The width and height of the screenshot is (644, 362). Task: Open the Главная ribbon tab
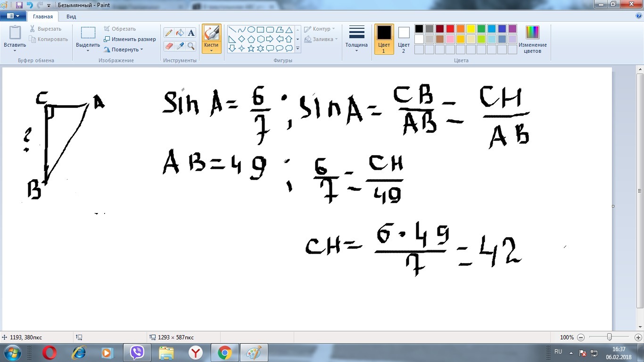click(x=42, y=16)
